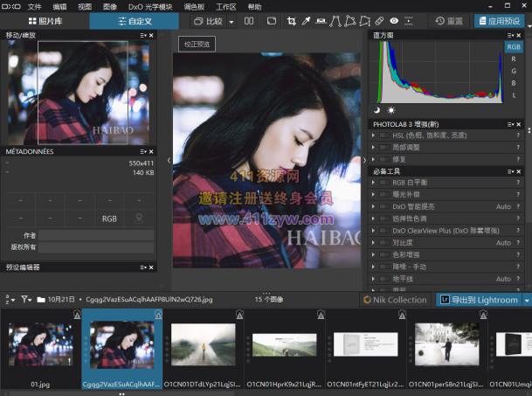Click the red-eye preview eye icon
The width and height of the screenshot is (532, 396).
(394, 21)
